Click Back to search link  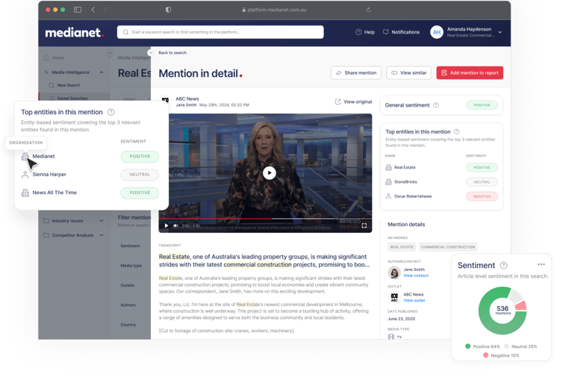pos(172,52)
